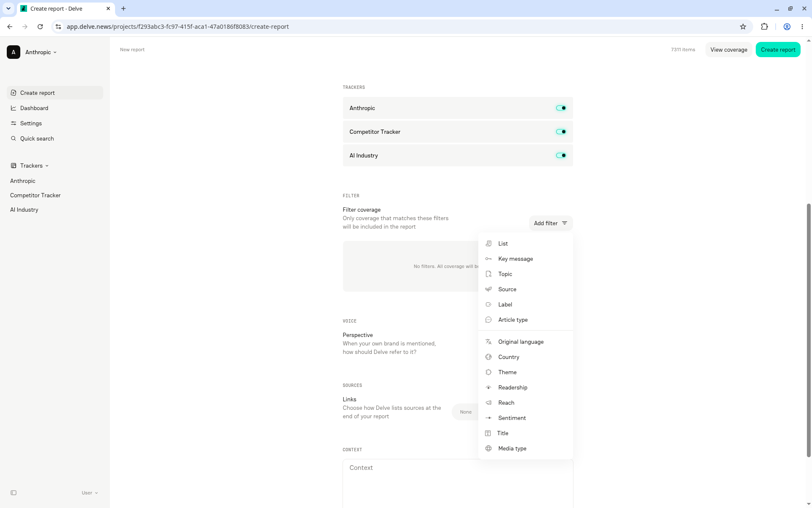Click the green Create report button
812x508 pixels.
click(x=778, y=50)
